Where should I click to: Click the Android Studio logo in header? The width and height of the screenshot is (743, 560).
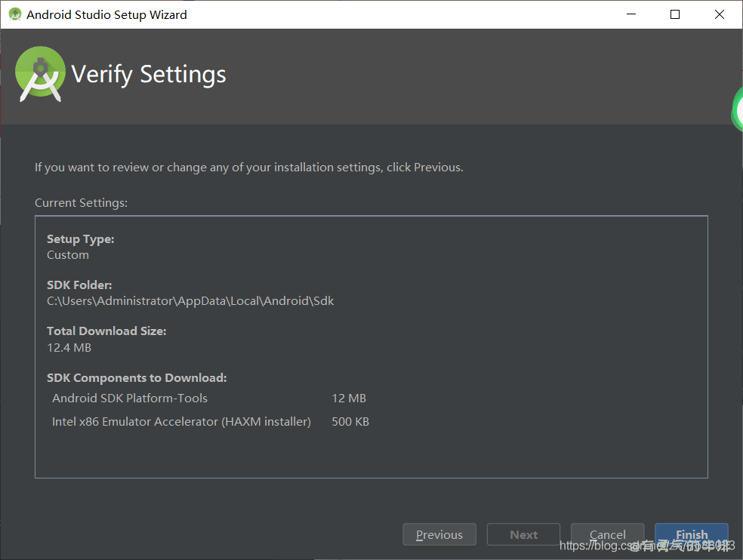click(x=40, y=74)
